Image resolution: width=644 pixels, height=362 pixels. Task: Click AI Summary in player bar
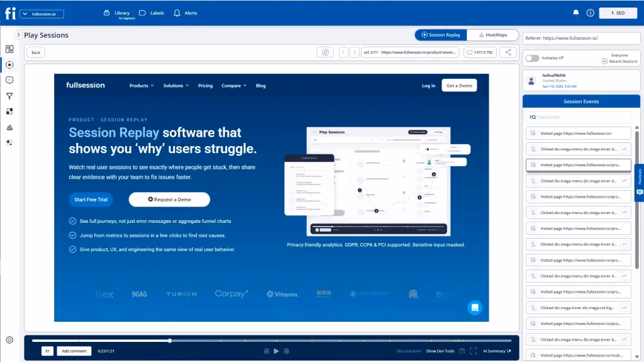coord(497,351)
